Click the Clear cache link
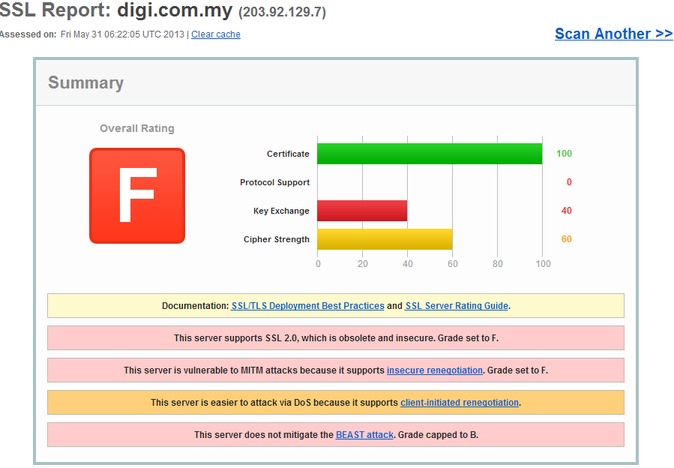Screen dimensions: 674x468 [215, 34]
